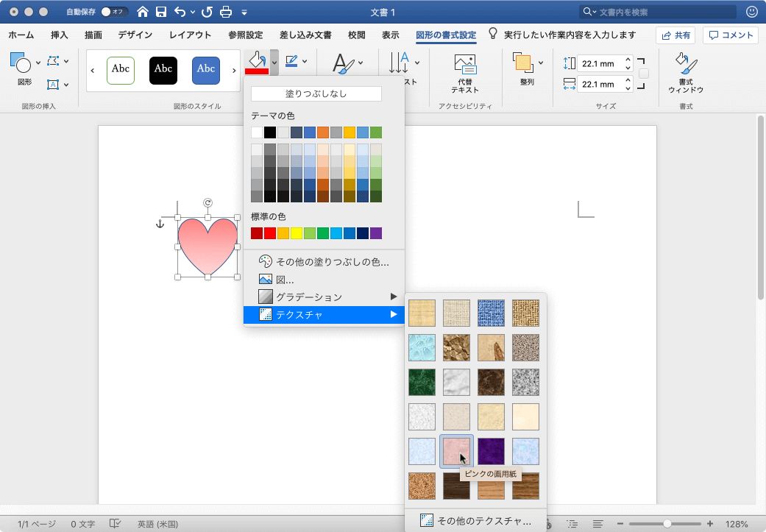This screenshot has height=532, width=766.
Task: Click the search in document field
Action: [x=658, y=12]
